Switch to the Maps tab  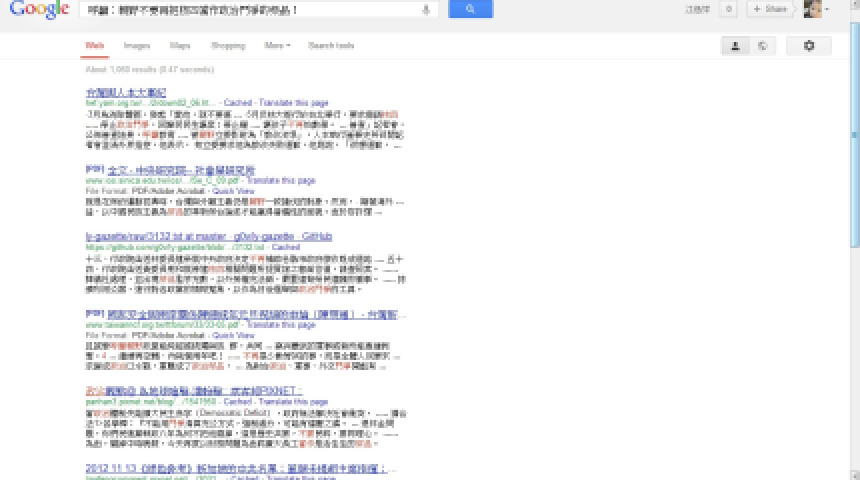180,46
